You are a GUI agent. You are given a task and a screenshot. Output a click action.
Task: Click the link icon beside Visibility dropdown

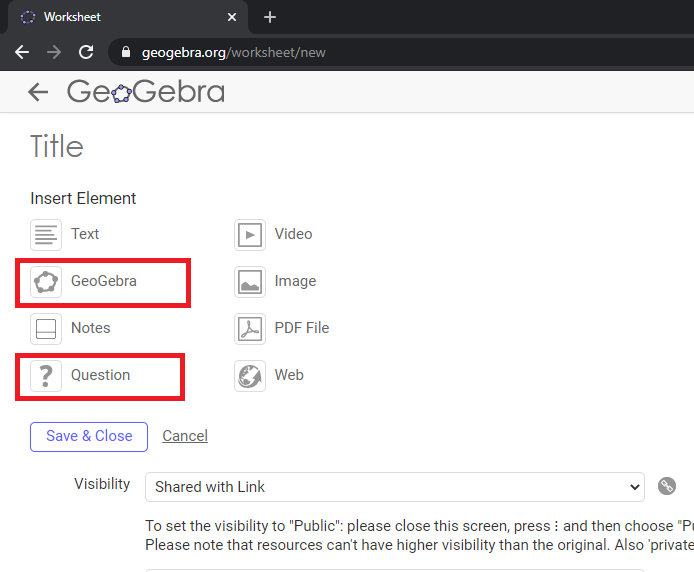667,486
